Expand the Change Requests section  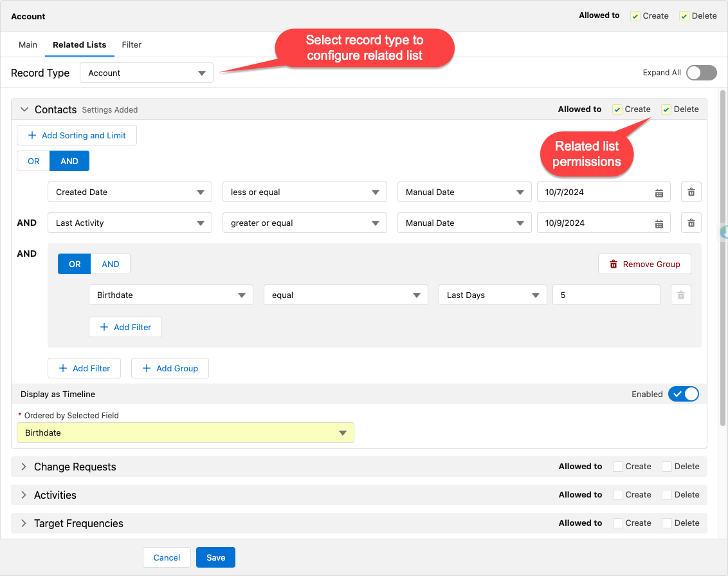(x=24, y=466)
